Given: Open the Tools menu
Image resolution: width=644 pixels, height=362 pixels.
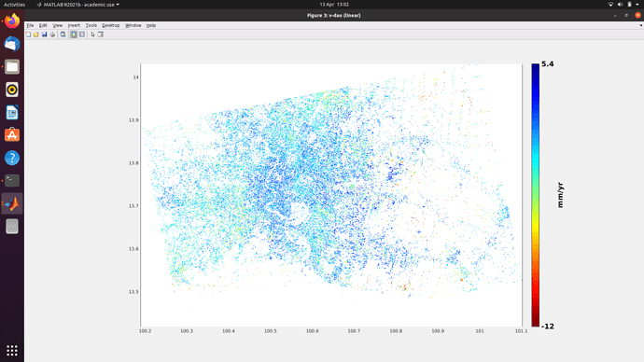Looking at the screenshot, I should coord(91,25).
